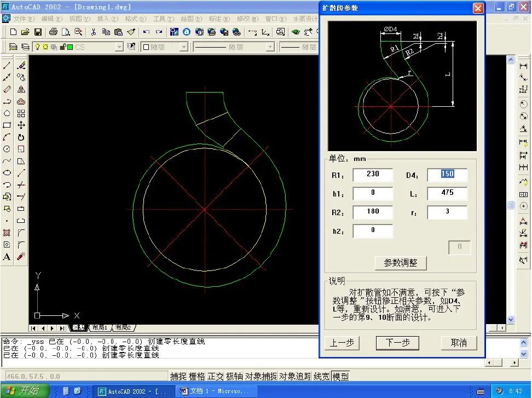Screen dimensions: 532x398
Task: Click the command window scroll up arrow
Action: [524, 342]
